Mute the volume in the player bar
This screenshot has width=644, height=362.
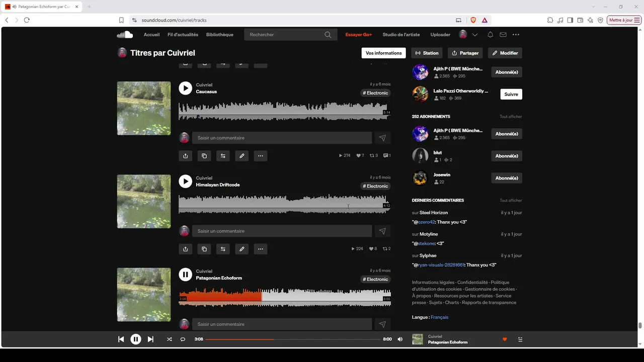[x=400, y=339]
